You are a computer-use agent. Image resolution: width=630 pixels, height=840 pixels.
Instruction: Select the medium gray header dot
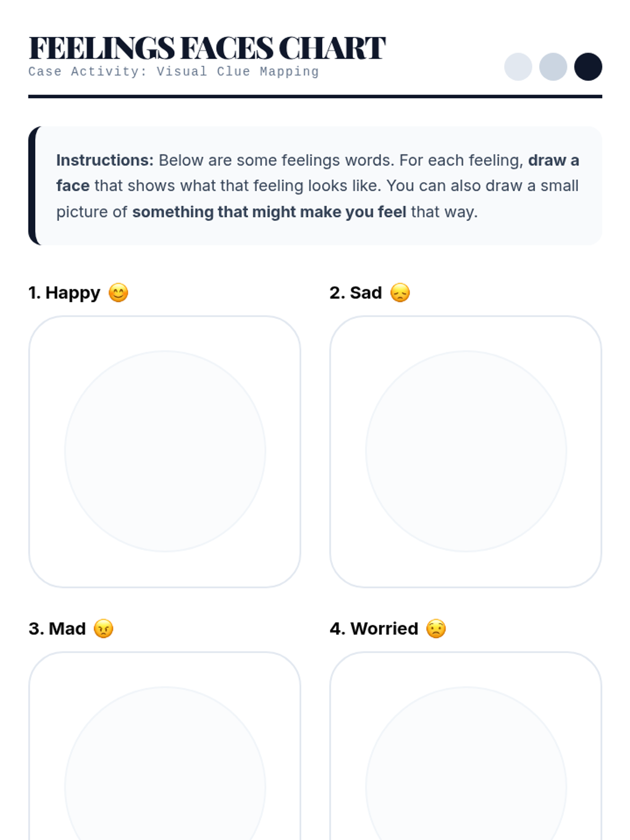pos(553,67)
